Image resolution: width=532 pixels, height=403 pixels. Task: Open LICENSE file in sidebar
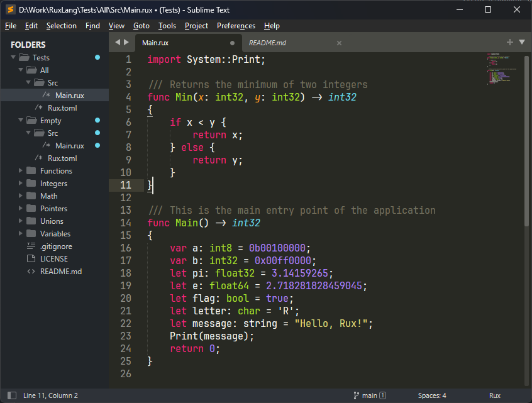tap(54, 259)
